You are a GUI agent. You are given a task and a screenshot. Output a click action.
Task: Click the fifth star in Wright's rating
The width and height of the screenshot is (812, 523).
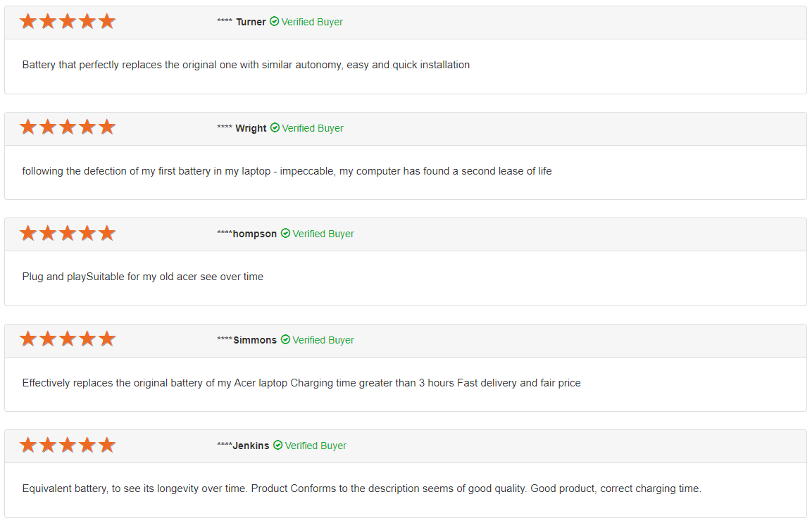(107, 127)
